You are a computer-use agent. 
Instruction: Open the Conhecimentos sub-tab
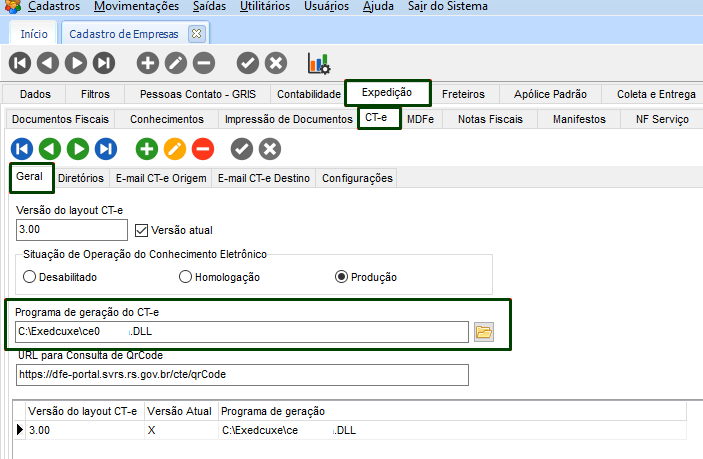point(167,119)
